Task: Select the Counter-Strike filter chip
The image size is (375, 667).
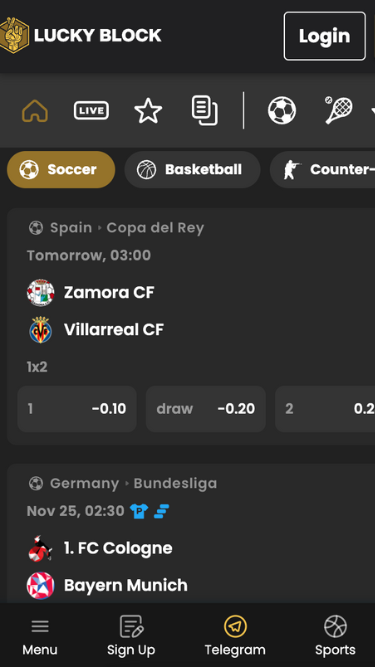Action: [x=323, y=170]
